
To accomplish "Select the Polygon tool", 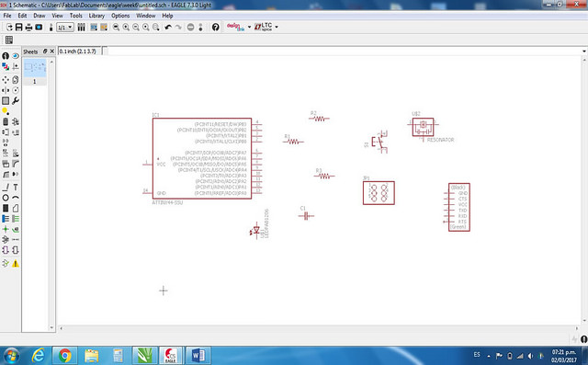I will pyautogui.click(x=16, y=208).
